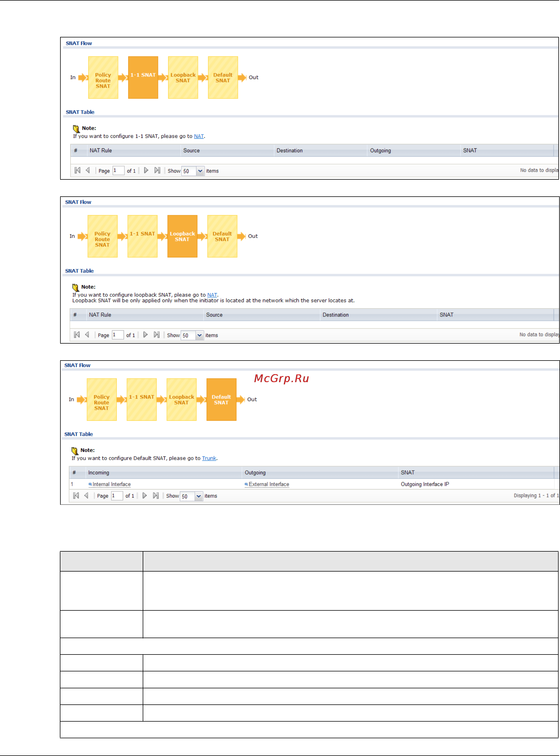Select 1-1 SNAT block in second flow
Image resolution: width=560 pixels, height=756 pixels.
(x=142, y=236)
